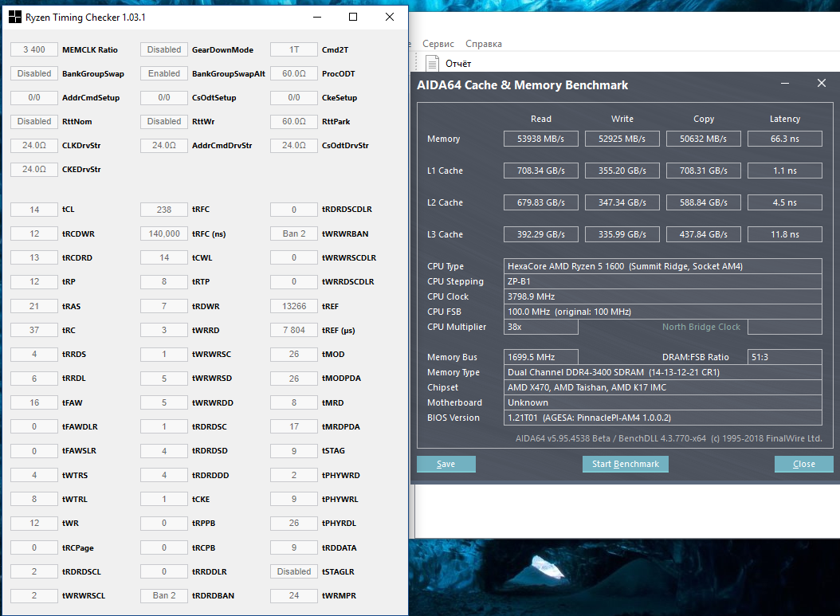
Task: Click the tWR value 12
Action: click(x=34, y=524)
